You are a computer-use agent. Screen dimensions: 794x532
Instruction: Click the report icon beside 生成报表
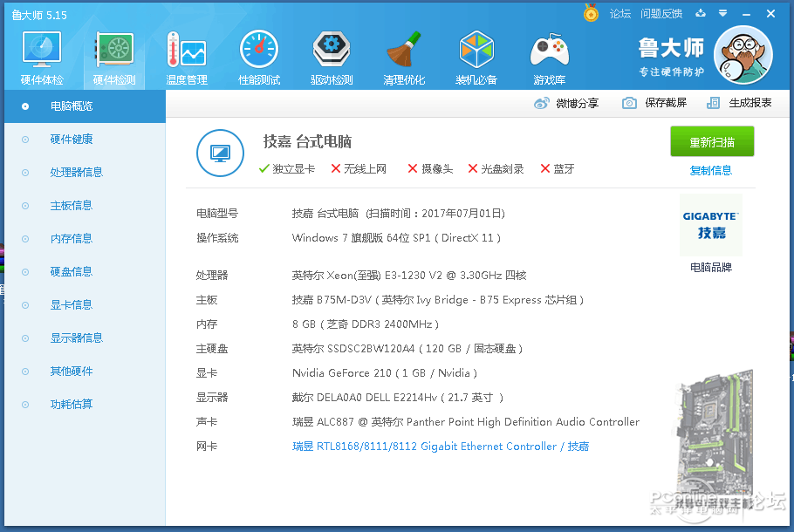click(x=713, y=103)
